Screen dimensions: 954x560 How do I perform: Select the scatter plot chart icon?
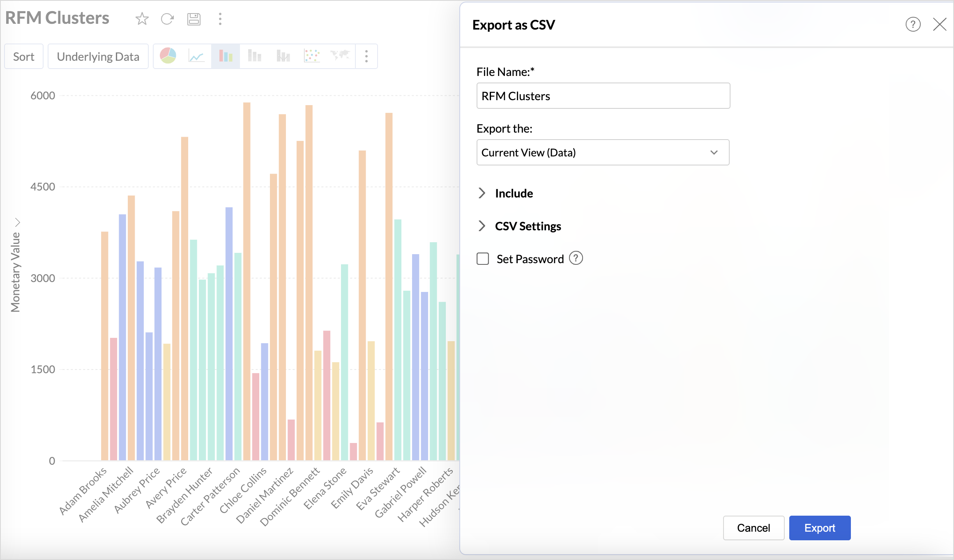coord(311,56)
